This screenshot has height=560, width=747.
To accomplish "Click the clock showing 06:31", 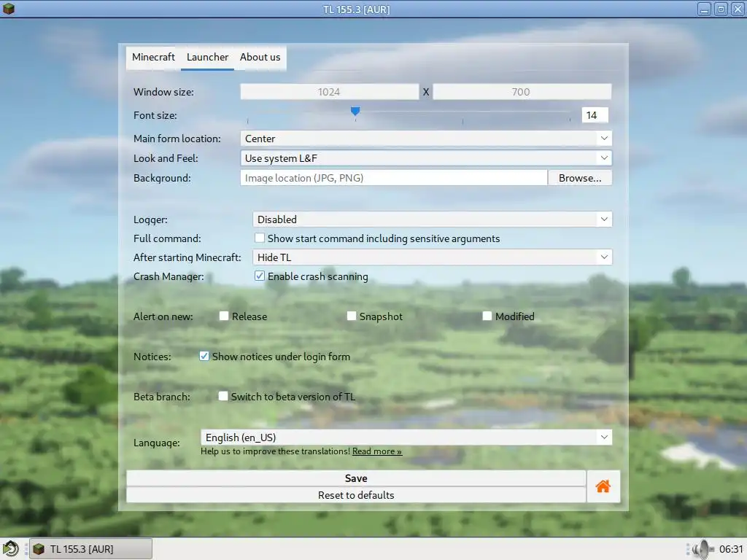I will pos(731,549).
